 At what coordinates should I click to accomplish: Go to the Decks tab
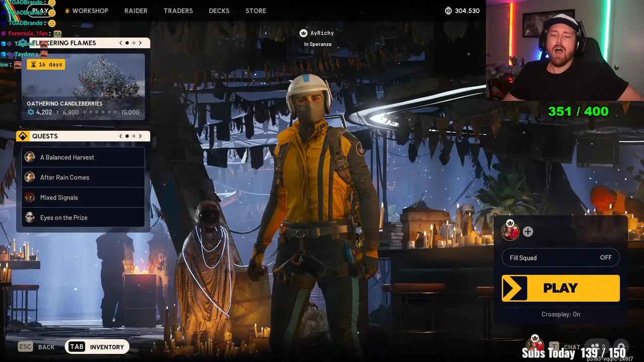pyautogui.click(x=219, y=11)
